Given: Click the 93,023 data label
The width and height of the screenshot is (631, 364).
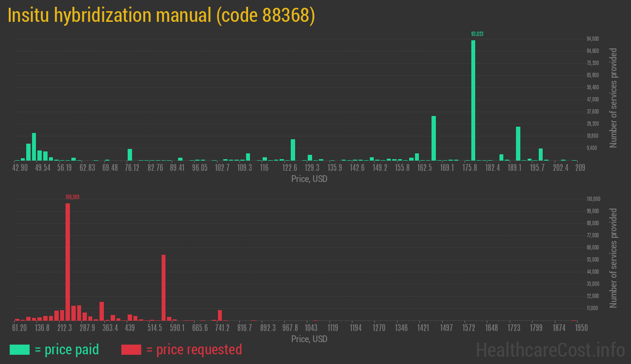Looking at the screenshot, I should click(477, 34).
